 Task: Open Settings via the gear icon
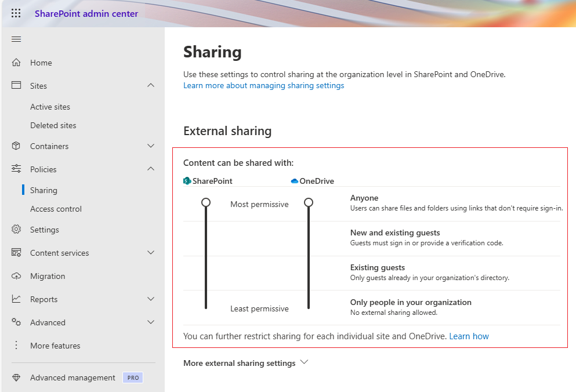click(17, 229)
